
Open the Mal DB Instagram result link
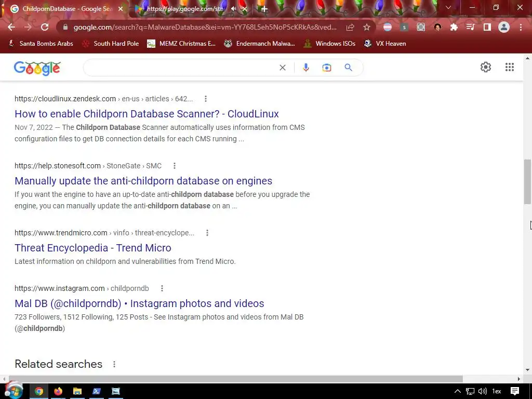pyautogui.click(x=139, y=303)
